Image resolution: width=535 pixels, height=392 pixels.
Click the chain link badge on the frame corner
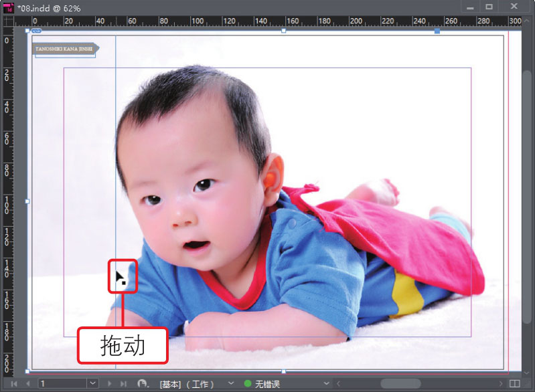[x=36, y=31]
